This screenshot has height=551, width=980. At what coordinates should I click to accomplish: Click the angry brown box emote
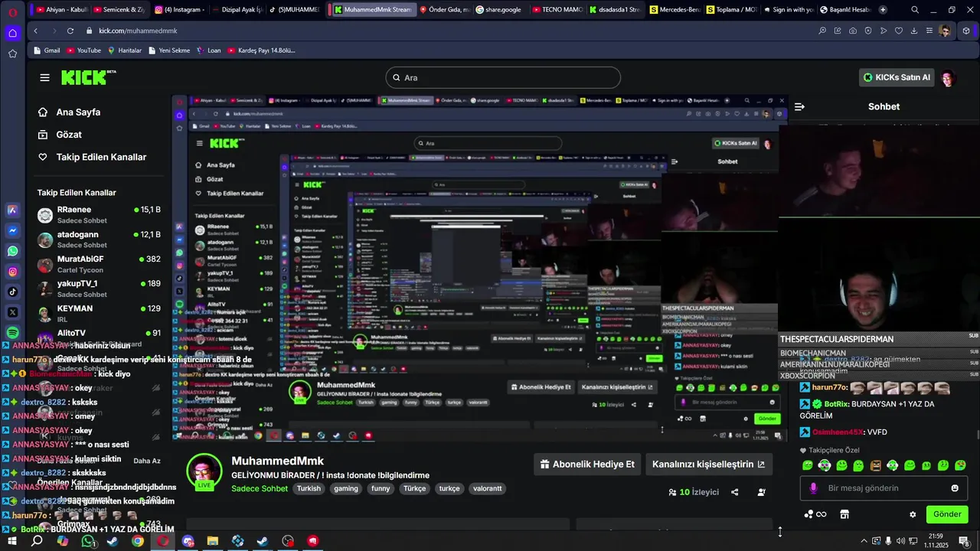pyautogui.click(x=876, y=465)
